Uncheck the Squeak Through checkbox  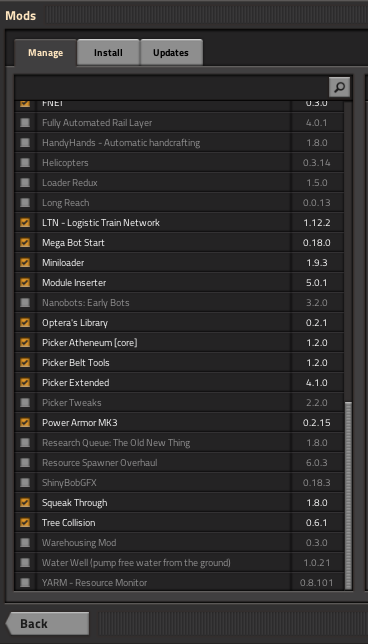click(25, 503)
